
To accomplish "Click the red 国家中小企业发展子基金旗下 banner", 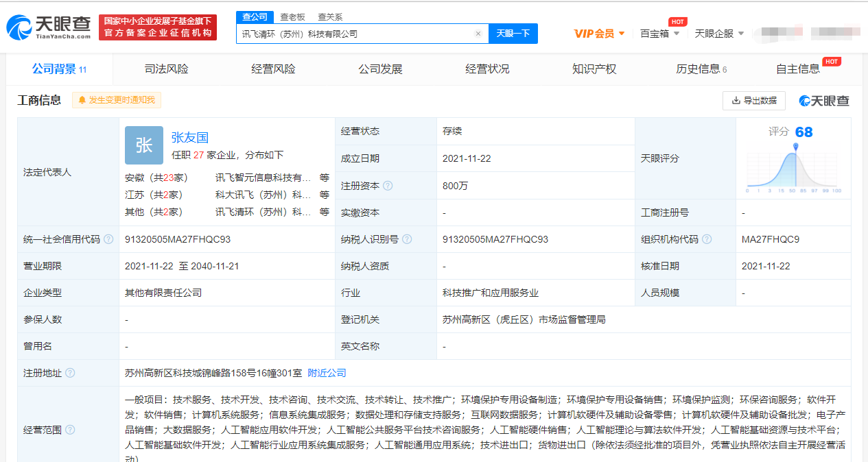I will click(158, 27).
